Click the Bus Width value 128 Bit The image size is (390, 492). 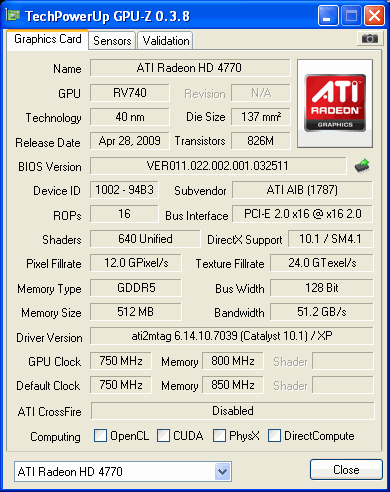[x=322, y=288]
